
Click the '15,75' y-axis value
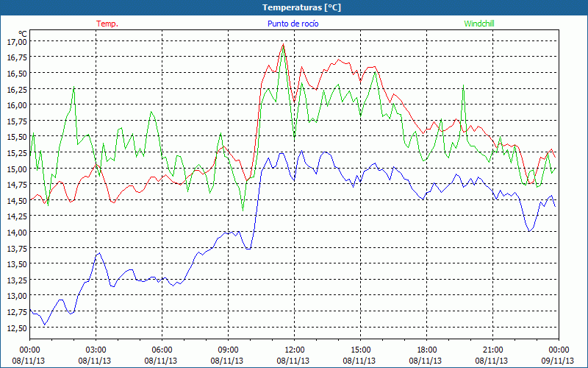17,121
